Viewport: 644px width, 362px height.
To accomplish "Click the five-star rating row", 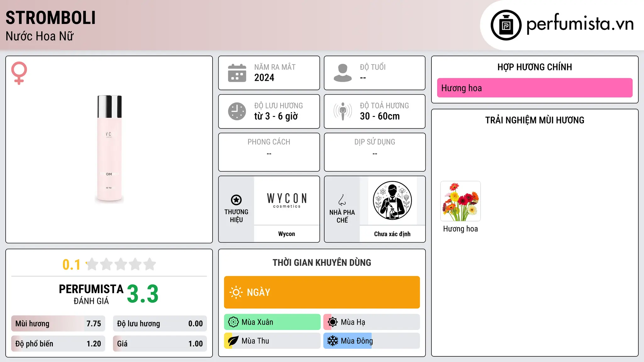I will [x=121, y=264].
